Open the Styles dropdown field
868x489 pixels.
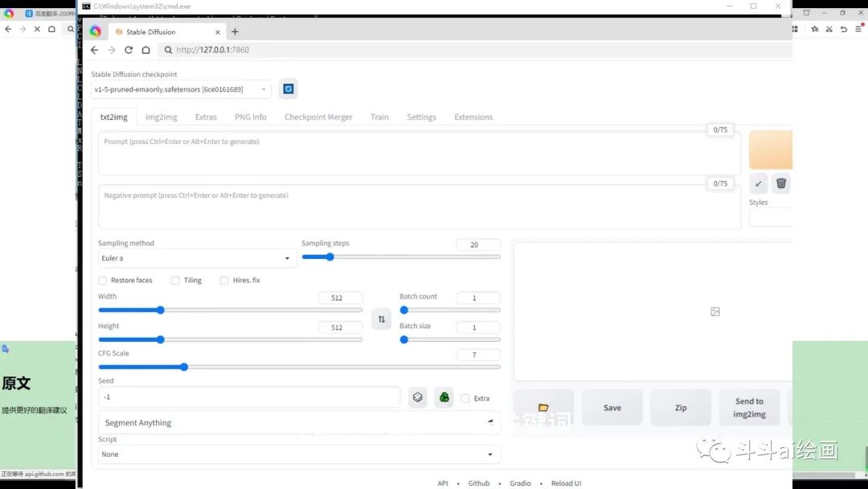pos(771,218)
